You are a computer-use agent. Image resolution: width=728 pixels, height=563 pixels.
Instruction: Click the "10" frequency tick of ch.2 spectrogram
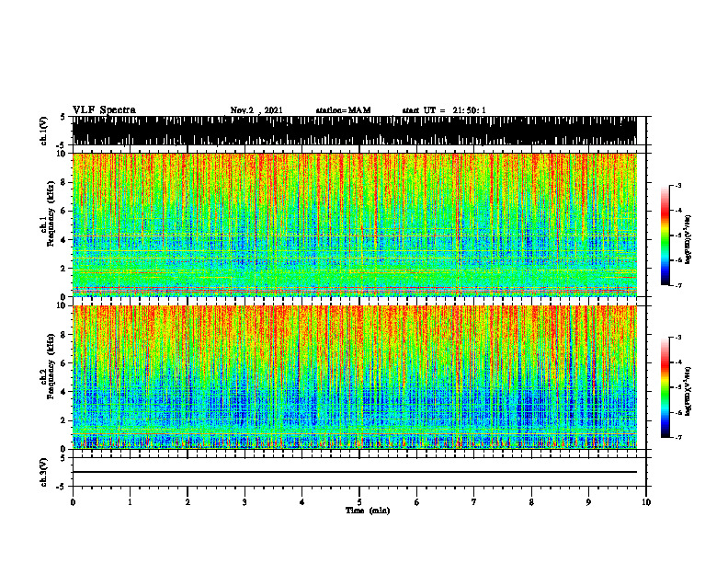(63, 305)
